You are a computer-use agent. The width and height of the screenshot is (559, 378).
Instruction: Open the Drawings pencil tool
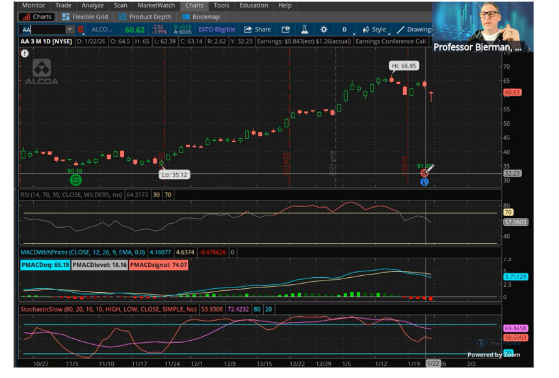[414, 30]
